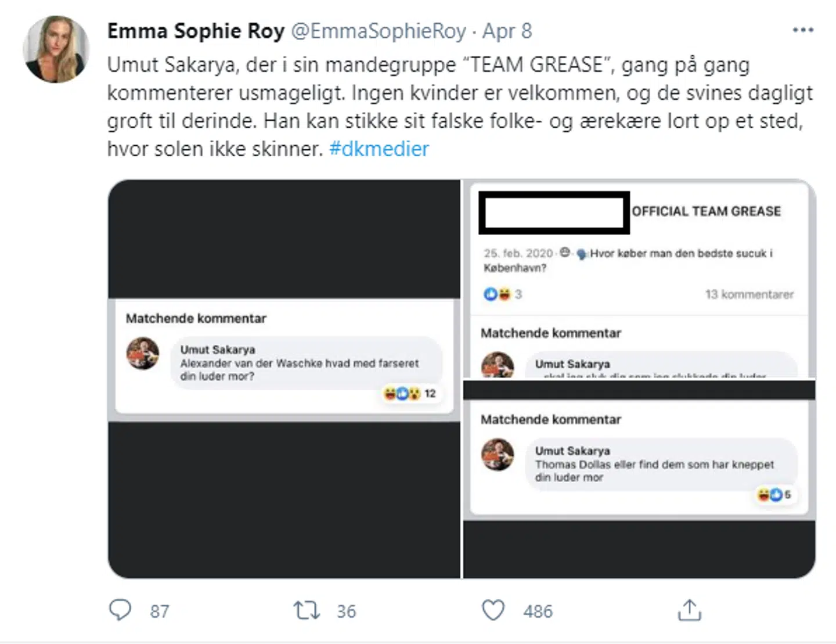Click the like and laugh reactions beside 3
This screenshot has height=644, width=836.
(497, 294)
